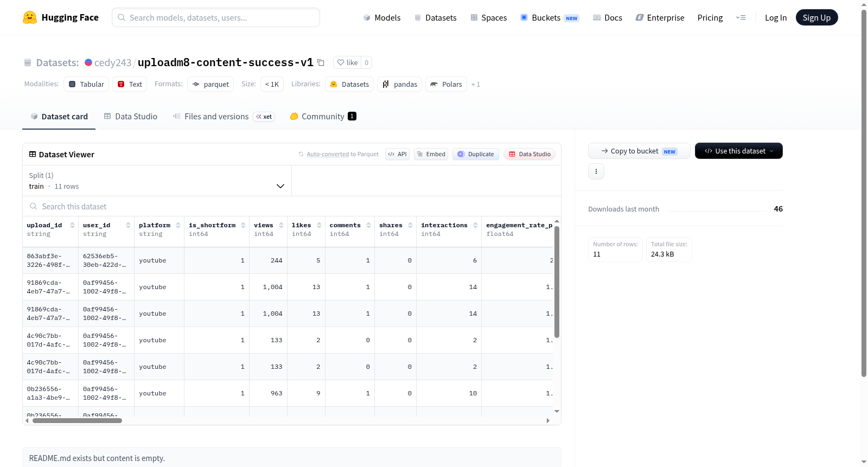Expand the Split train dropdown
Viewport: 868px width, 467px height.
click(157, 181)
